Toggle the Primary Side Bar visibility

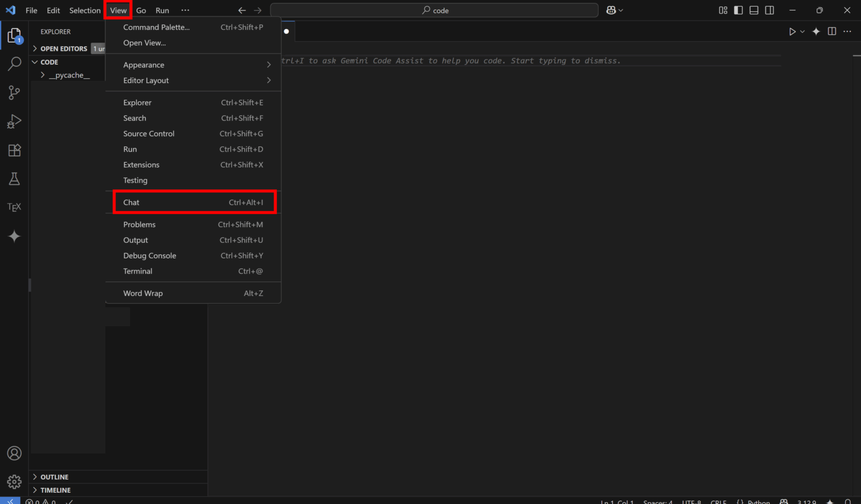click(738, 10)
